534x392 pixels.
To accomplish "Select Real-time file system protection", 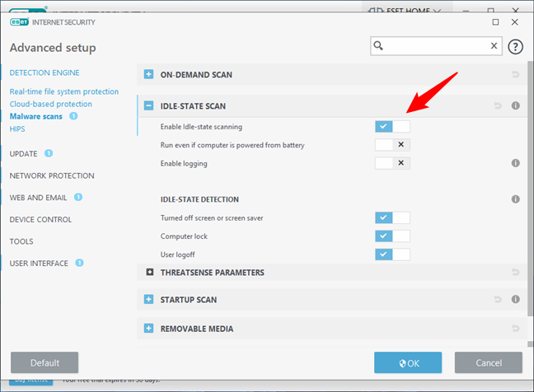I will pos(64,91).
